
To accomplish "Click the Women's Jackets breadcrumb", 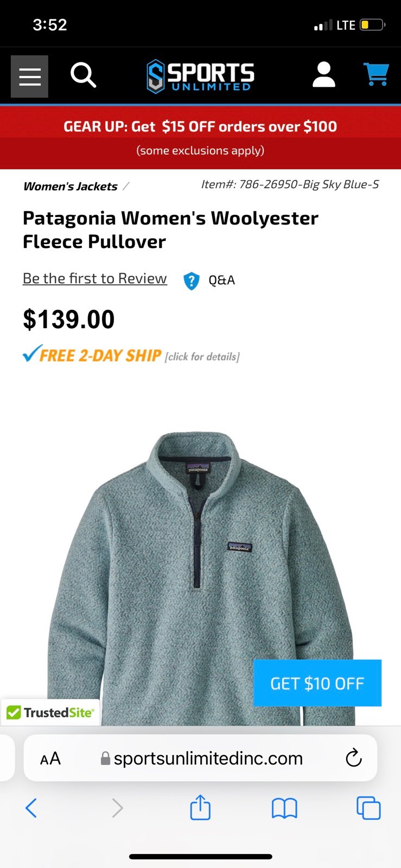I will point(71,186).
